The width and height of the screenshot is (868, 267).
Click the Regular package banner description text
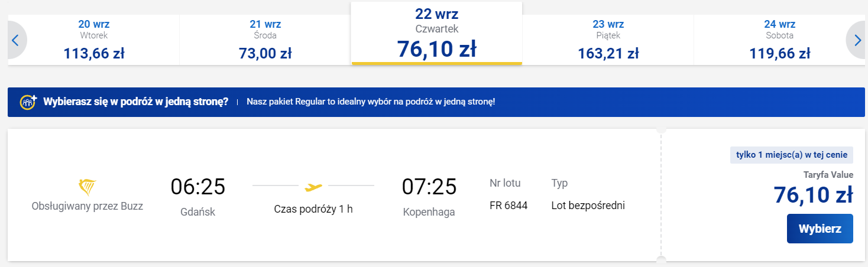(371, 102)
